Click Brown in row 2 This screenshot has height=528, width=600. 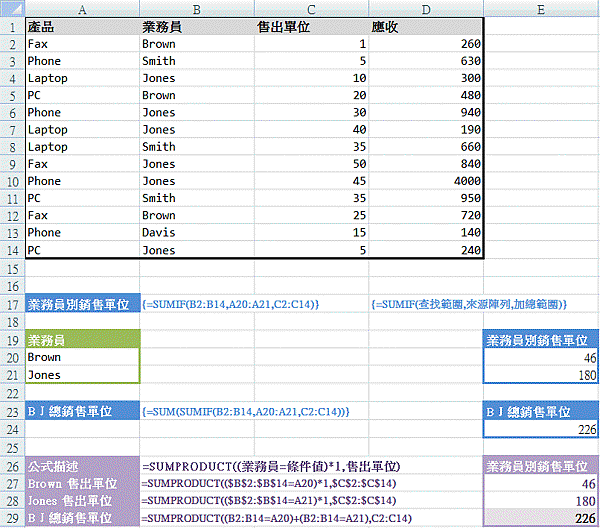tap(197, 44)
